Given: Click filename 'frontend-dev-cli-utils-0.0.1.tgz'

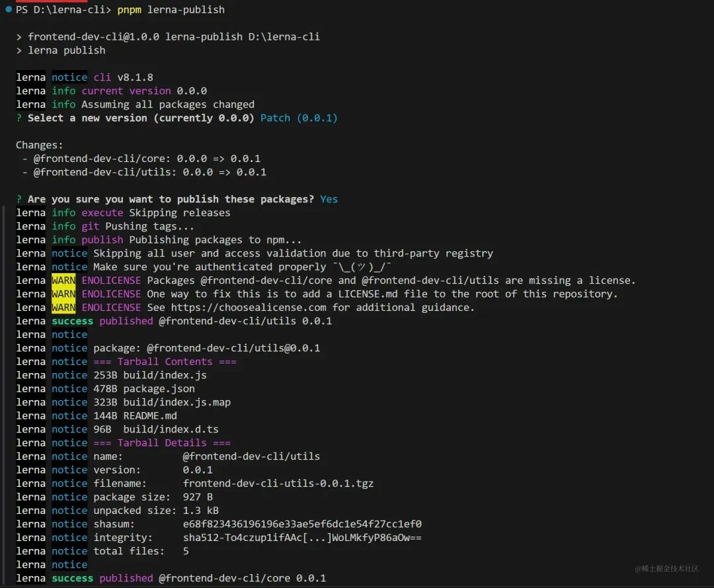Looking at the screenshot, I should 278,483.
